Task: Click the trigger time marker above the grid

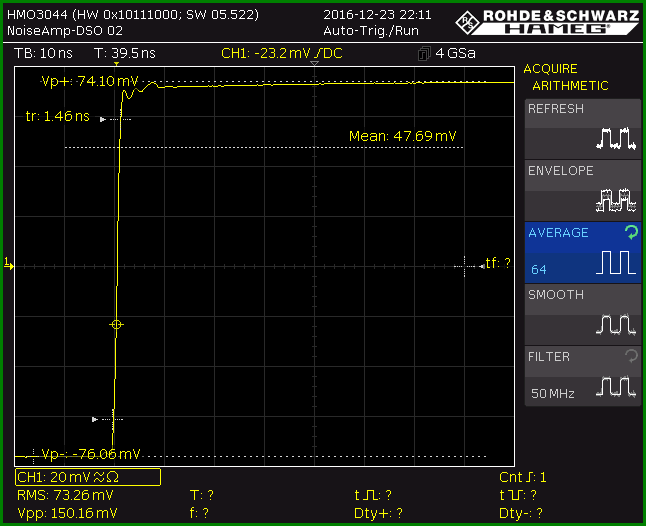Action: point(117,64)
